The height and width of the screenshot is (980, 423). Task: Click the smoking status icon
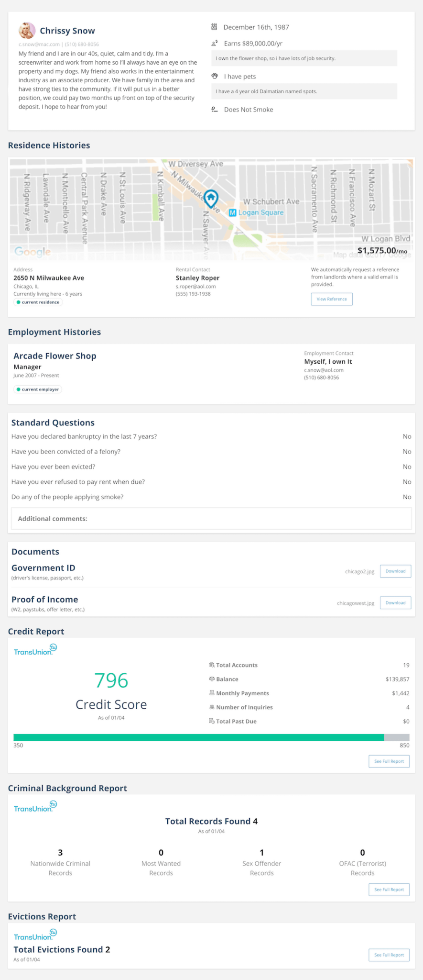[215, 109]
